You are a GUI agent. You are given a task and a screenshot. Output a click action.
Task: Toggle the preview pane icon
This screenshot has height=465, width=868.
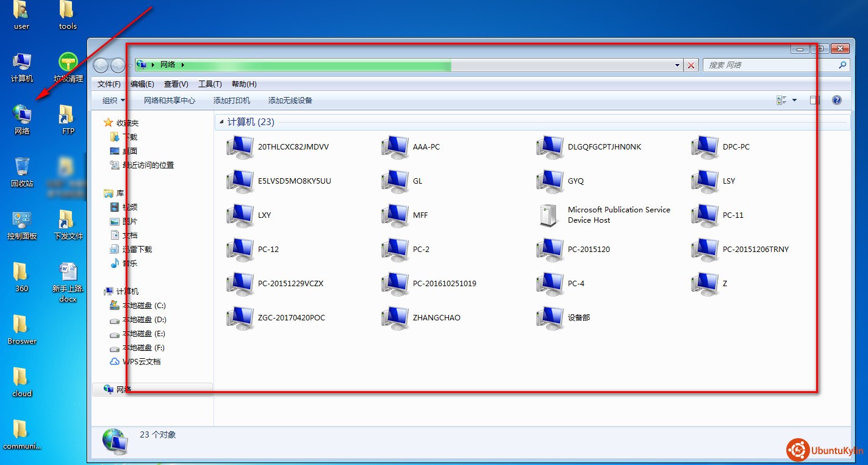pos(814,100)
